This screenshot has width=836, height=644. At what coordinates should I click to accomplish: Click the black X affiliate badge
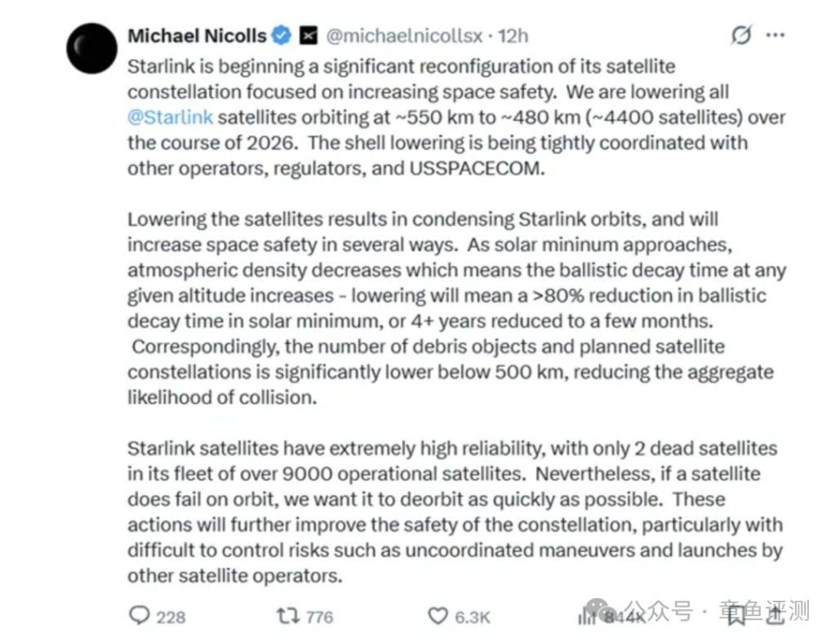coord(308,36)
